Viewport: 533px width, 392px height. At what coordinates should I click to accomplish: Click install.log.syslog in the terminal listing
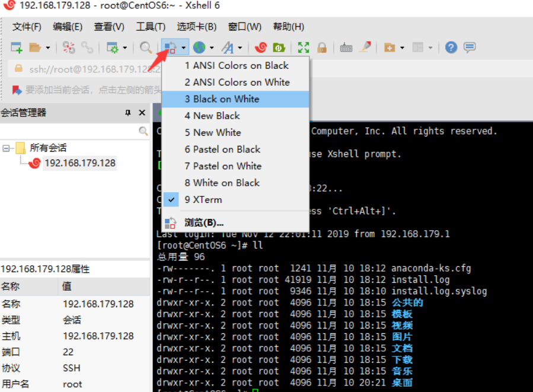click(x=439, y=291)
